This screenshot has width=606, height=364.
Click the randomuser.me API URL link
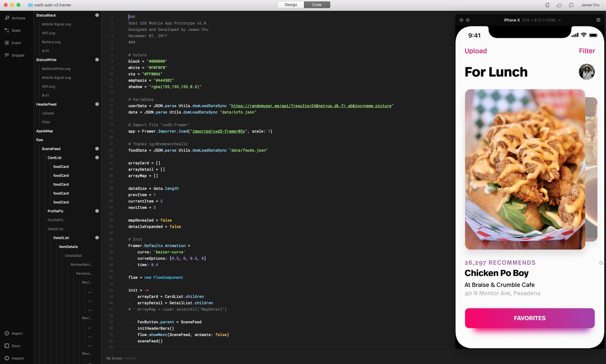point(311,106)
